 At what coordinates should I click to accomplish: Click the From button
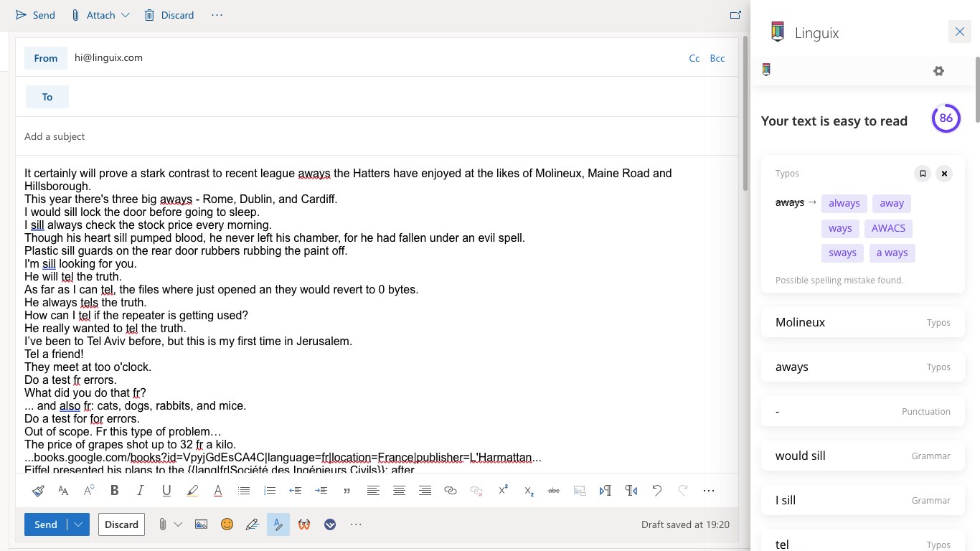coord(46,58)
